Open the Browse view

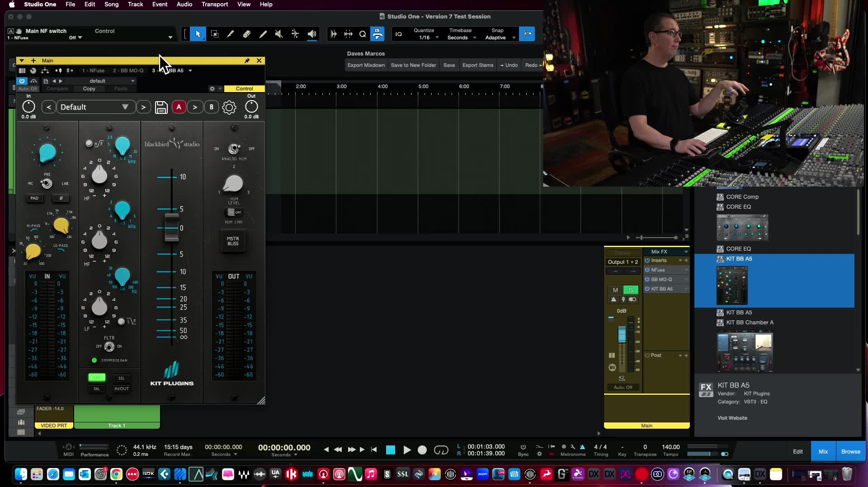(851, 452)
